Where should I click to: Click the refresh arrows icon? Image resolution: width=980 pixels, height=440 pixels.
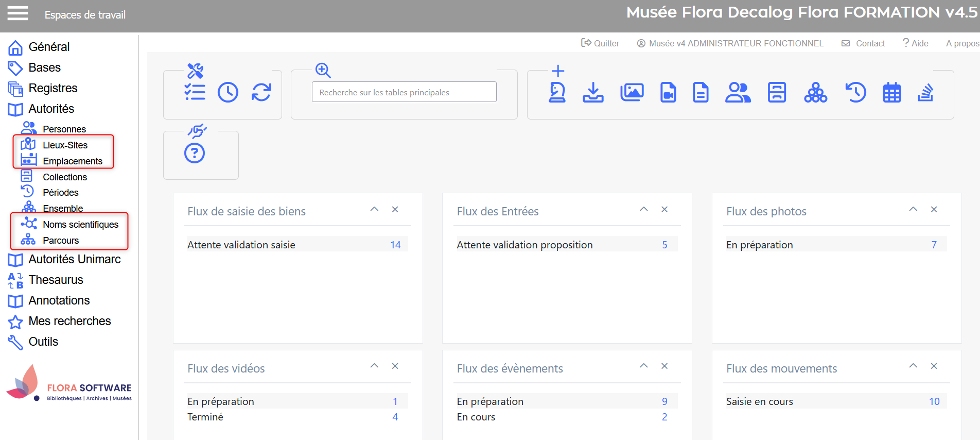point(261,93)
